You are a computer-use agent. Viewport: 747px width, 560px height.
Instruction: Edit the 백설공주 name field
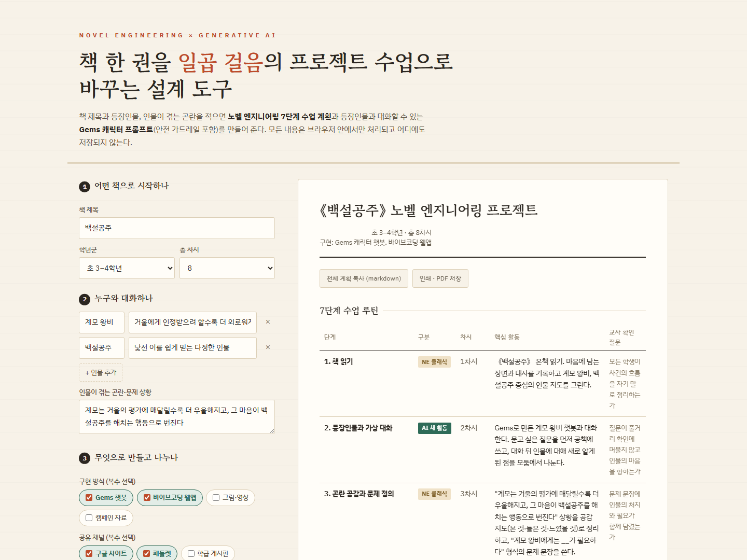[102, 347]
